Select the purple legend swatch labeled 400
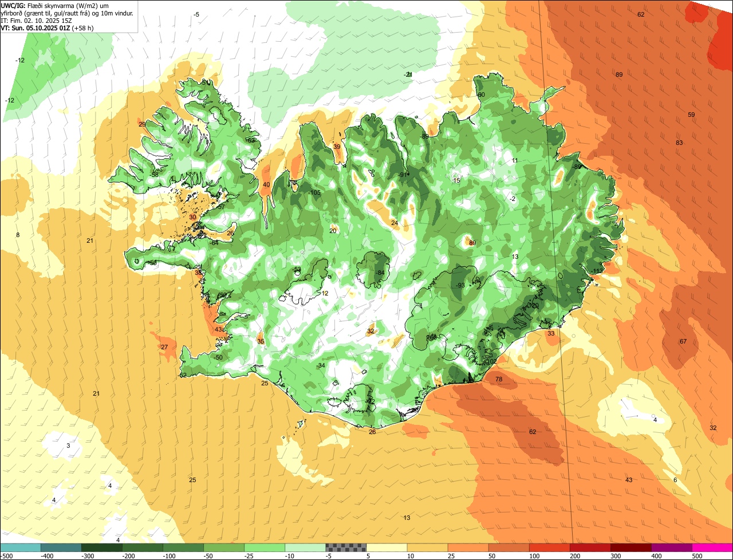 (x=671, y=547)
